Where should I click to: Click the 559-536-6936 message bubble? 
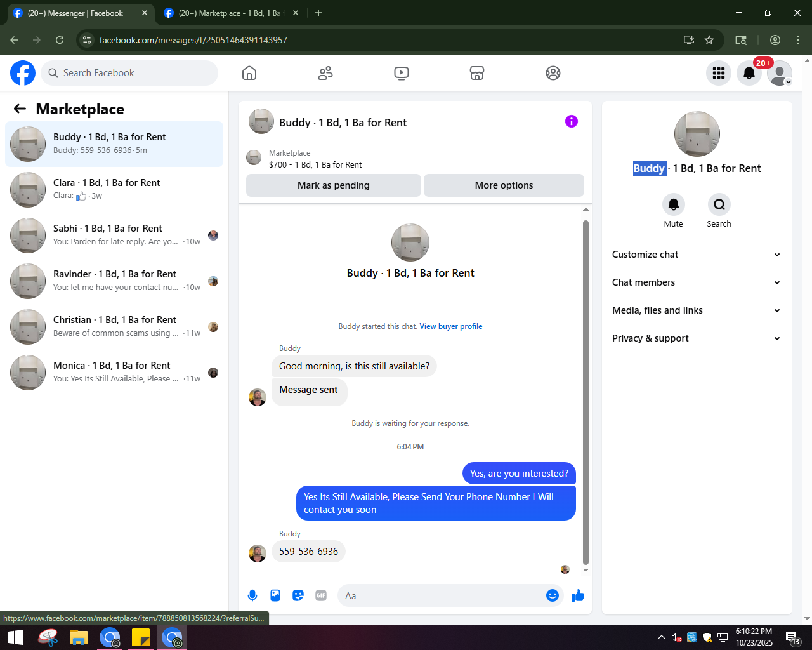[x=308, y=552]
